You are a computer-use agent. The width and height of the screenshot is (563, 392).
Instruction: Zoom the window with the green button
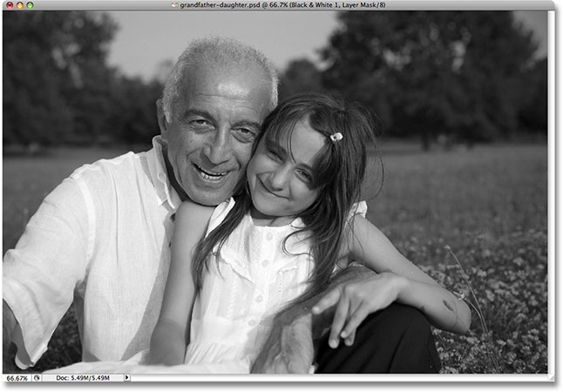pyautogui.click(x=30, y=5)
